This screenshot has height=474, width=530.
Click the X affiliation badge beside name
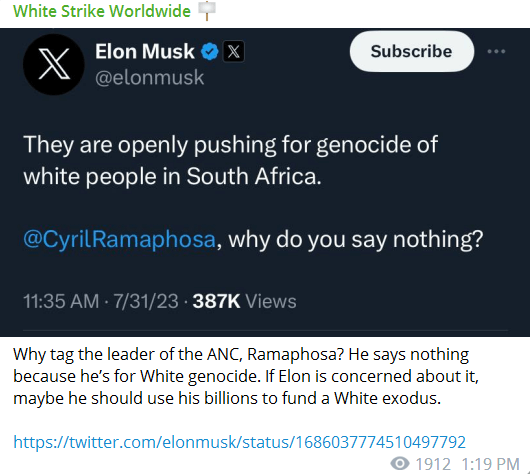coord(234,51)
